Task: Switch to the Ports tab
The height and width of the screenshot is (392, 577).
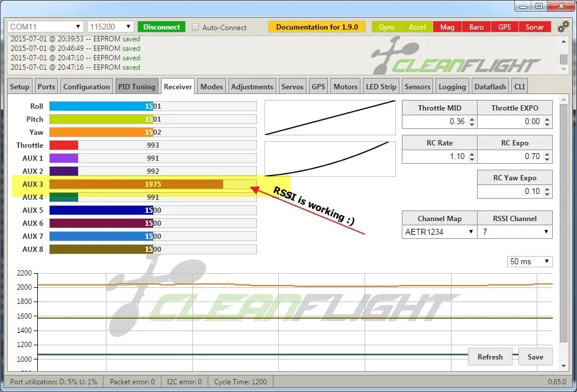Action: click(46, 87)
